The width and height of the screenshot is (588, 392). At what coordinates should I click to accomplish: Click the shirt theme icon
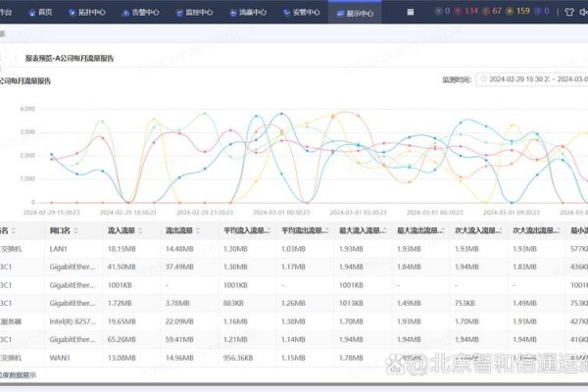click(569, 12)
